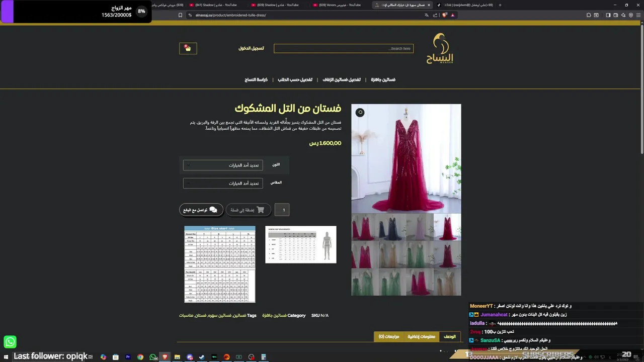Open Brave main hamburger menu
This screenshot has height=362, width=644.
tap(638, 15)
